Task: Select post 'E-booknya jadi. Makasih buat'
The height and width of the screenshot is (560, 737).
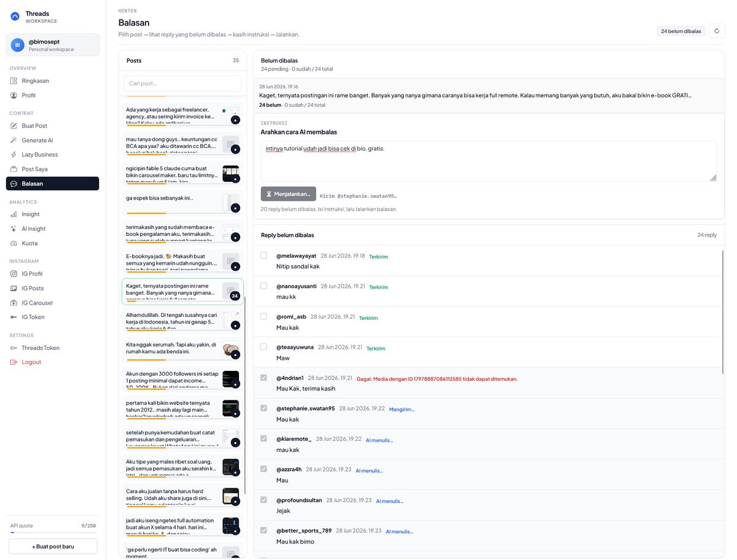Action: point(182,262)
